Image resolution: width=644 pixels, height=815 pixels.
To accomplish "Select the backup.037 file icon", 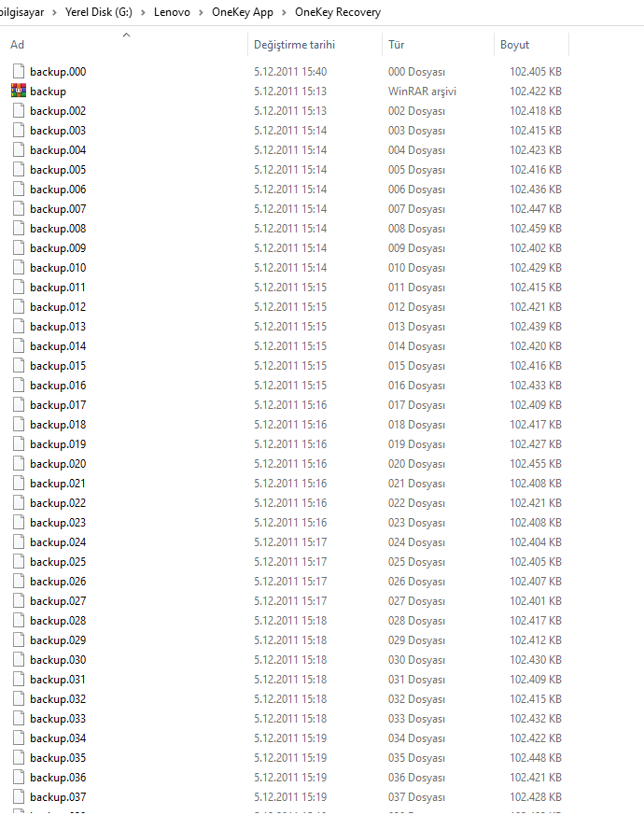I will [19, 797].
